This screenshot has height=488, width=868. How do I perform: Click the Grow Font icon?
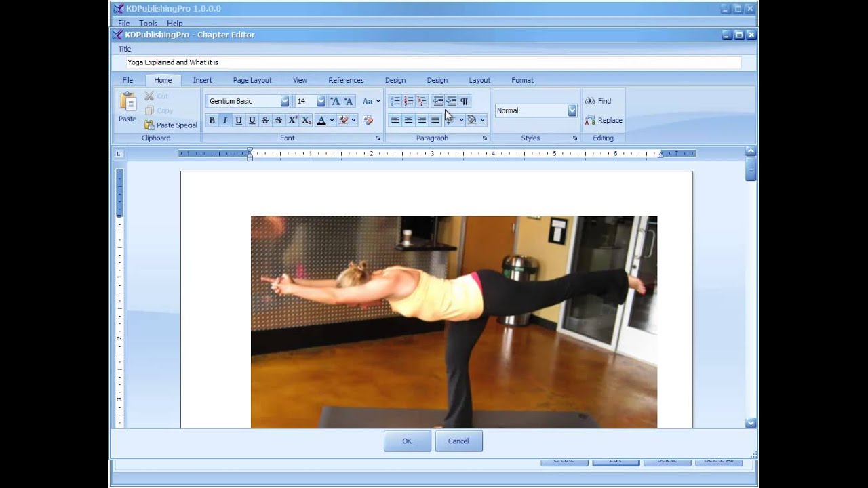(x=335, y=101)
